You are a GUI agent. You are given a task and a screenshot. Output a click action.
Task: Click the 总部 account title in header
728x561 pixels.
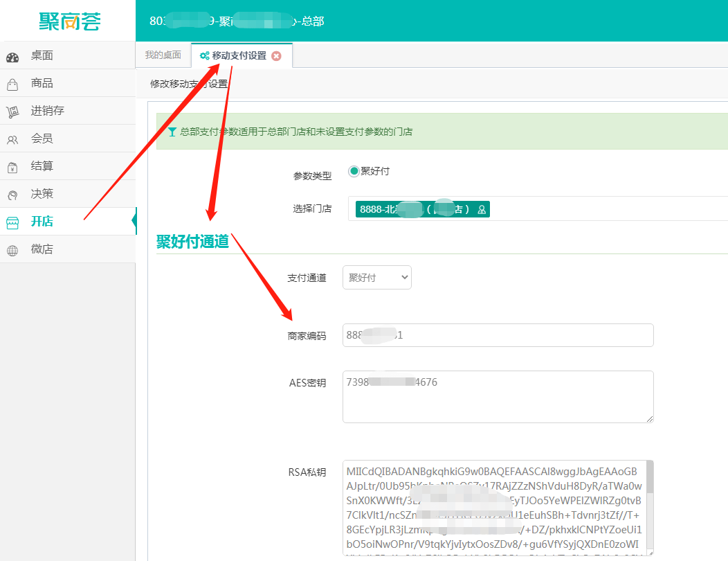(237, 21)
